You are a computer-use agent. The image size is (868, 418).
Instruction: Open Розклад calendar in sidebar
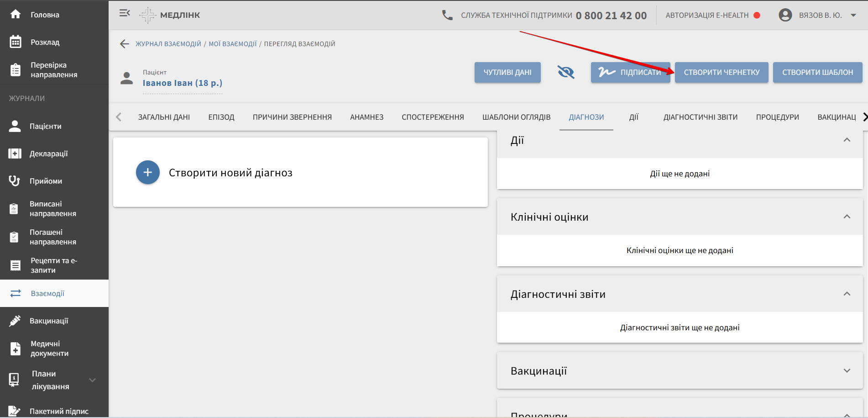coord(16,42)
